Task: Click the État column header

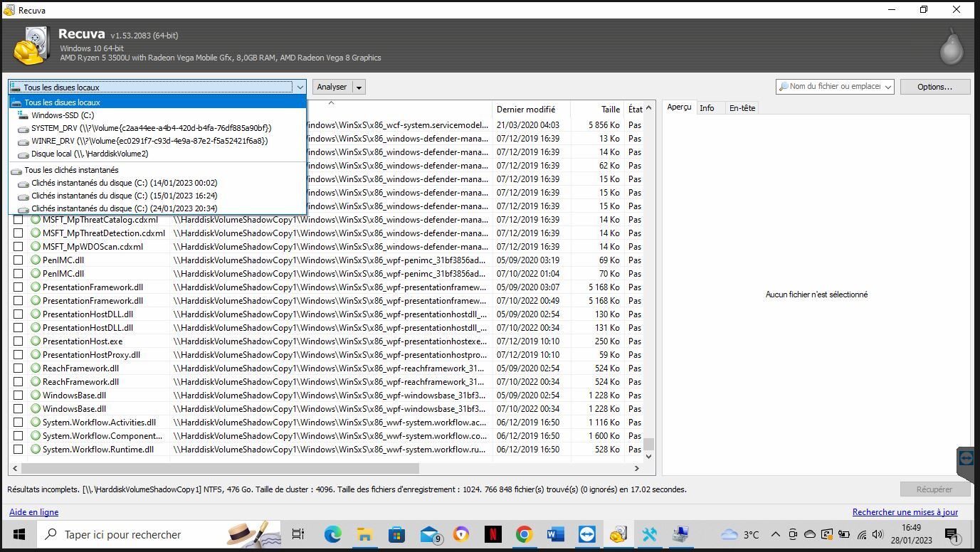Action: tap(635, 110)
